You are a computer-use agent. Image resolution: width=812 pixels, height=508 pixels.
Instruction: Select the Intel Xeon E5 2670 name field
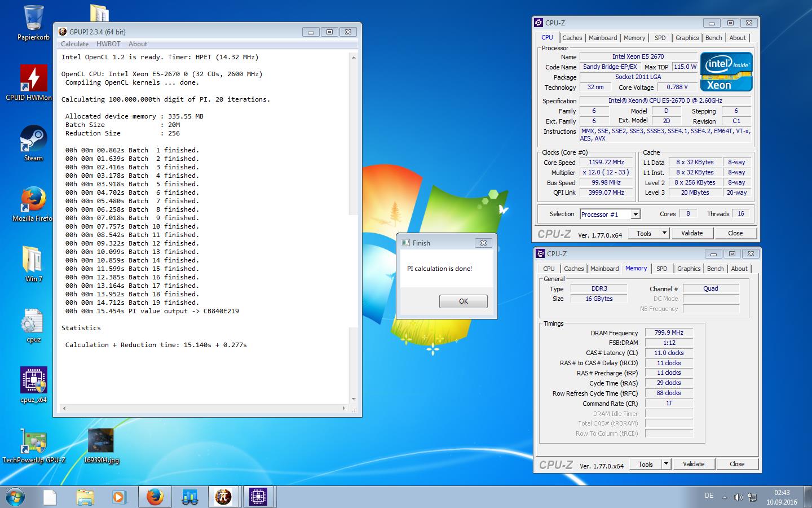638,56
